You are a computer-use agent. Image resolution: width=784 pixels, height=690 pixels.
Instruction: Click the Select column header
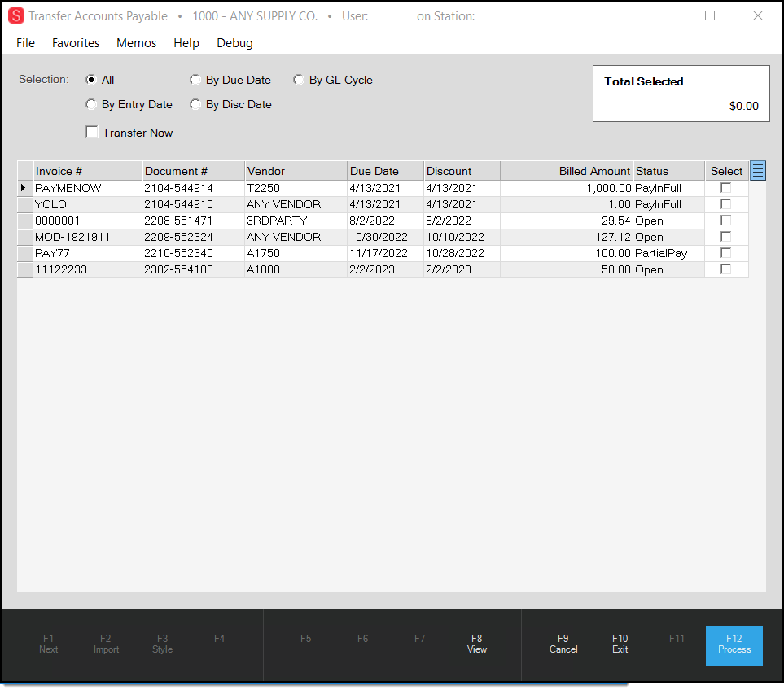727,171
